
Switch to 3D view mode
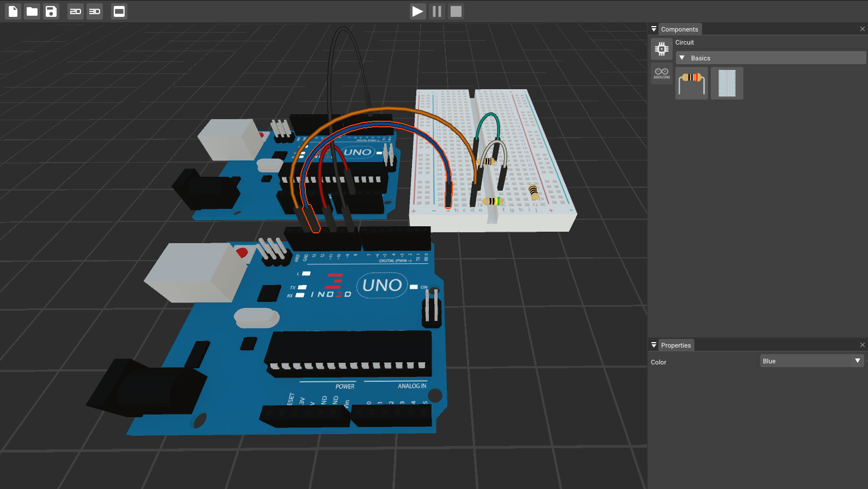(95, 11)
